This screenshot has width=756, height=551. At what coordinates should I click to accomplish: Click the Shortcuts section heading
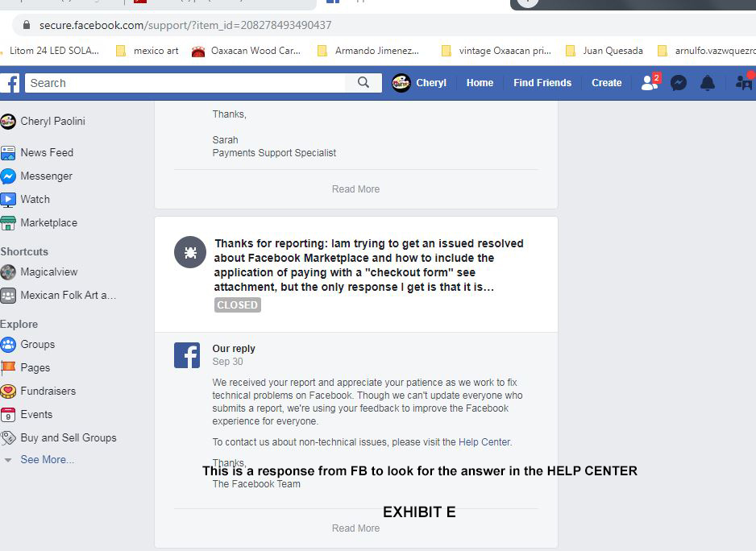(x=24, y=251)
